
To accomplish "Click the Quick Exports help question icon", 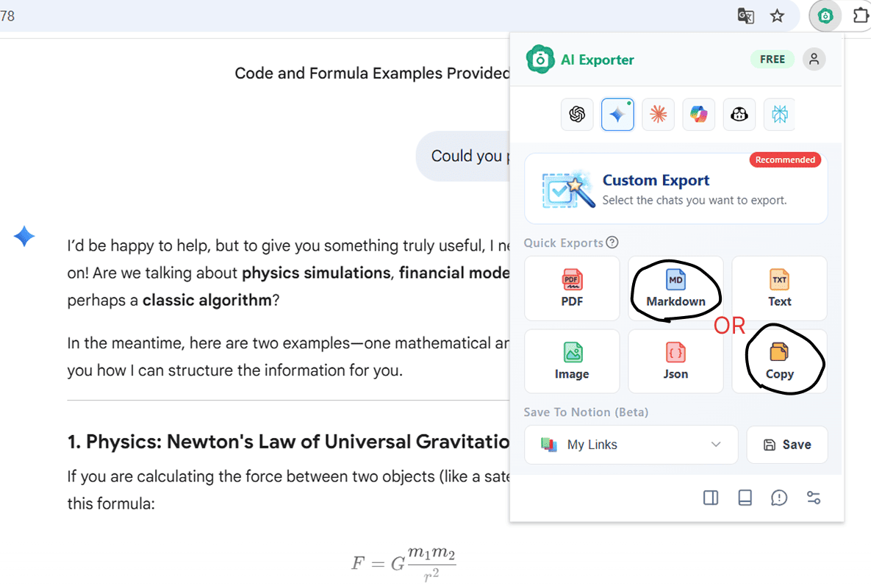I will click(612, 243).
